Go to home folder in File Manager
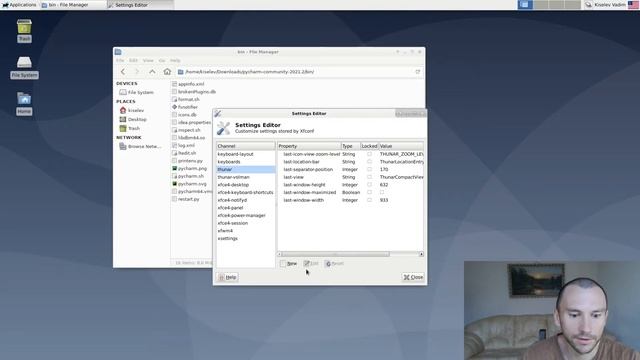This screenshot has width=640, height=360. click(167, 71)
